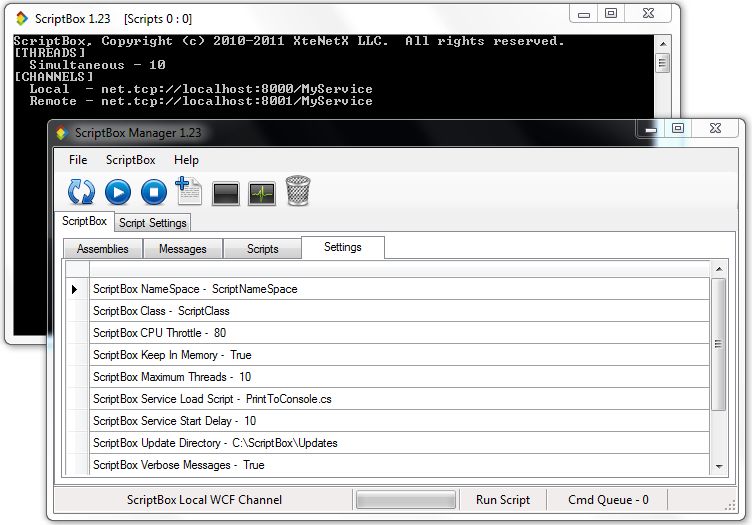This screenshot has height=525, width=752.
Task: Click the Local net.tcp channel line in console
Action: pos(201,89)
